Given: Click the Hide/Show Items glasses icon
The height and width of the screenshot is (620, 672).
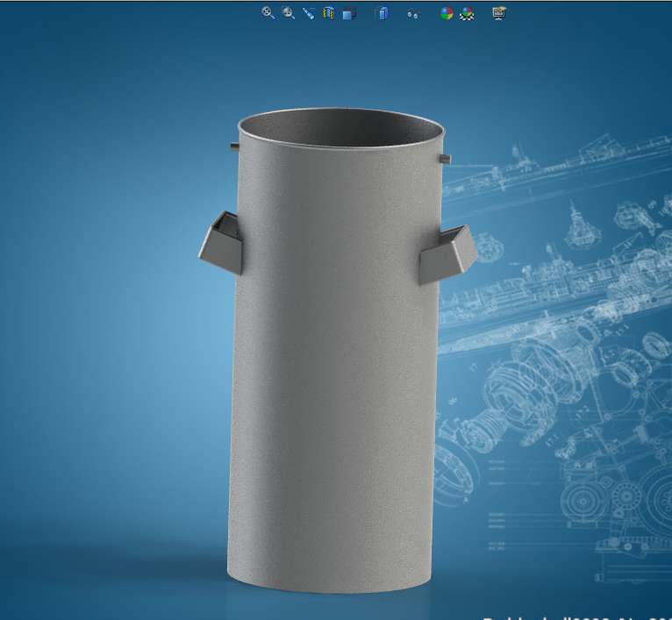Looking at the screenshot, I should pos(413,14).
